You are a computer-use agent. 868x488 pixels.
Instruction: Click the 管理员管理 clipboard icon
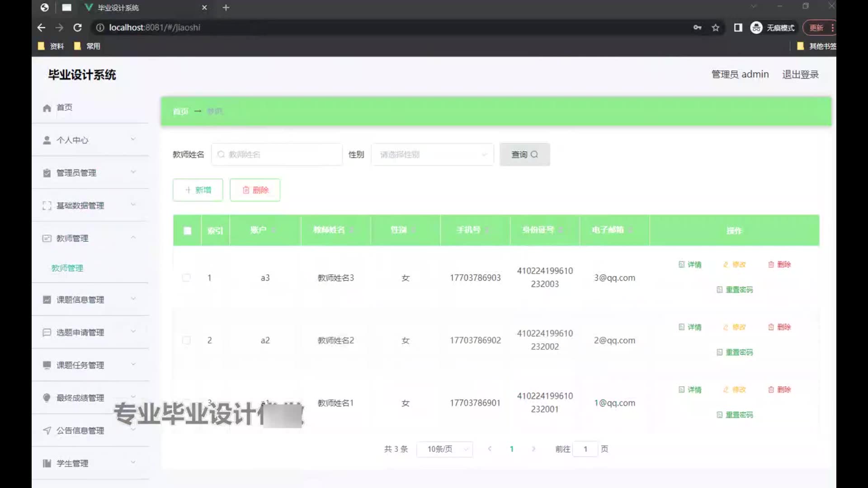[47, 173]
